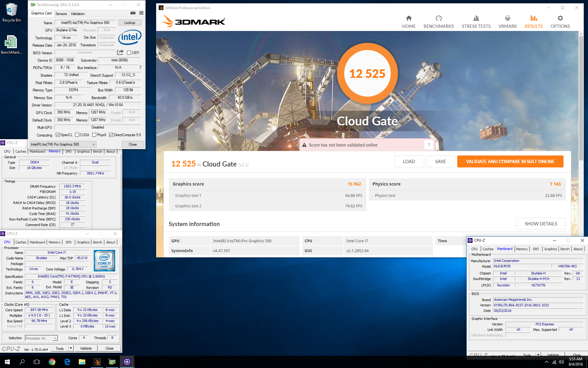Click the LOAD button in 3DMark
Screen dimensions: 588x368
coord(409,162)
